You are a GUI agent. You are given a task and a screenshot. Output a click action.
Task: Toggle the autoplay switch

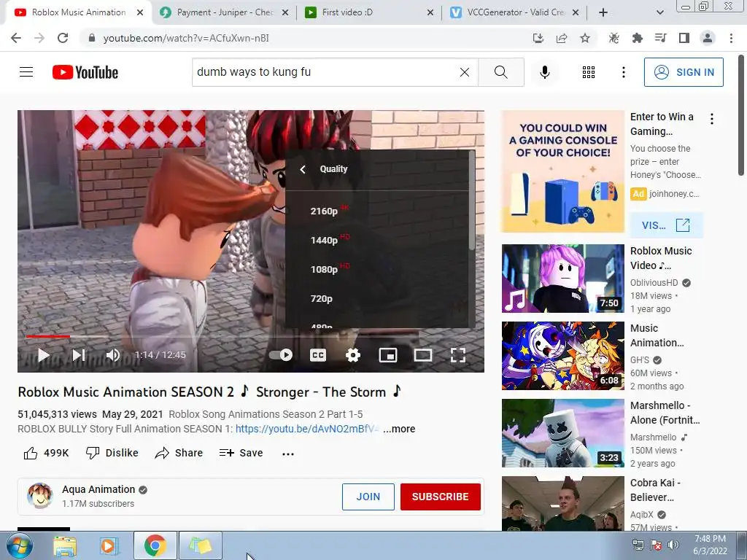281,355
